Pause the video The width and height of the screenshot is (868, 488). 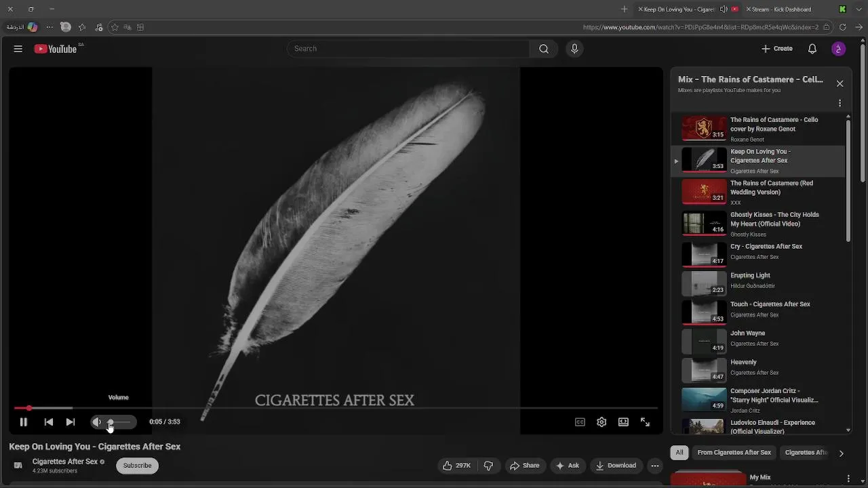23,422
